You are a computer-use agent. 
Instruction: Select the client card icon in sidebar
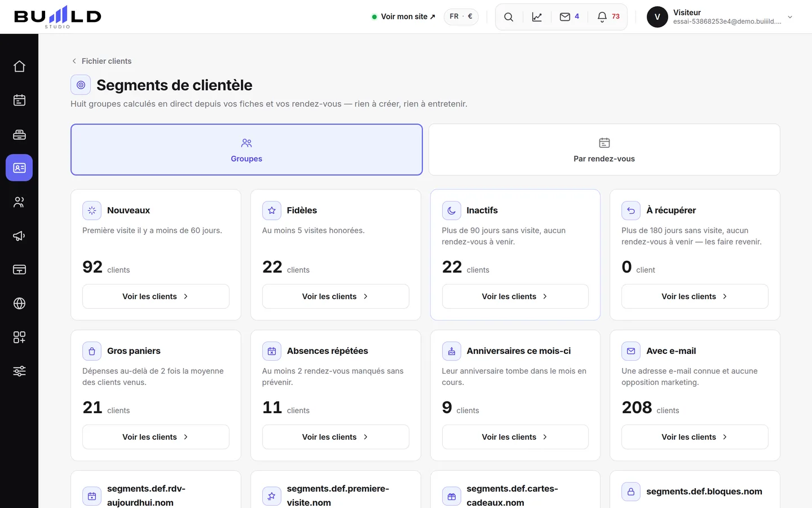[x=19, y=168]
